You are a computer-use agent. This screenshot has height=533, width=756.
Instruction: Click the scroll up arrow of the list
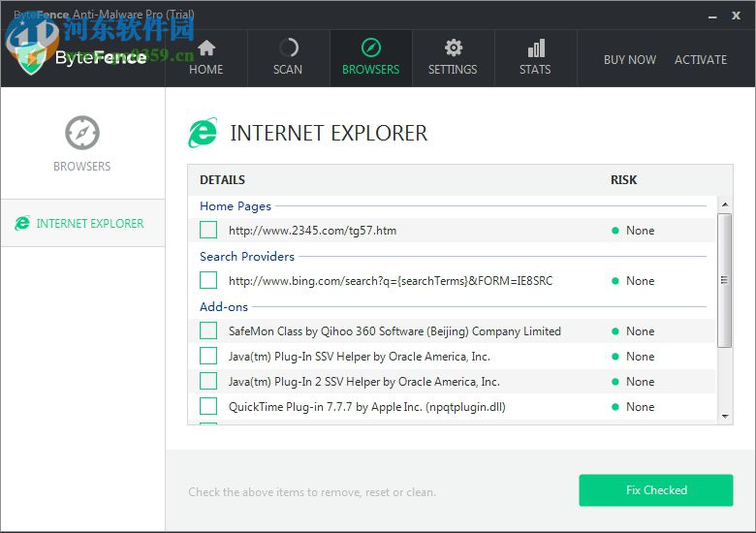pos(725,204)
